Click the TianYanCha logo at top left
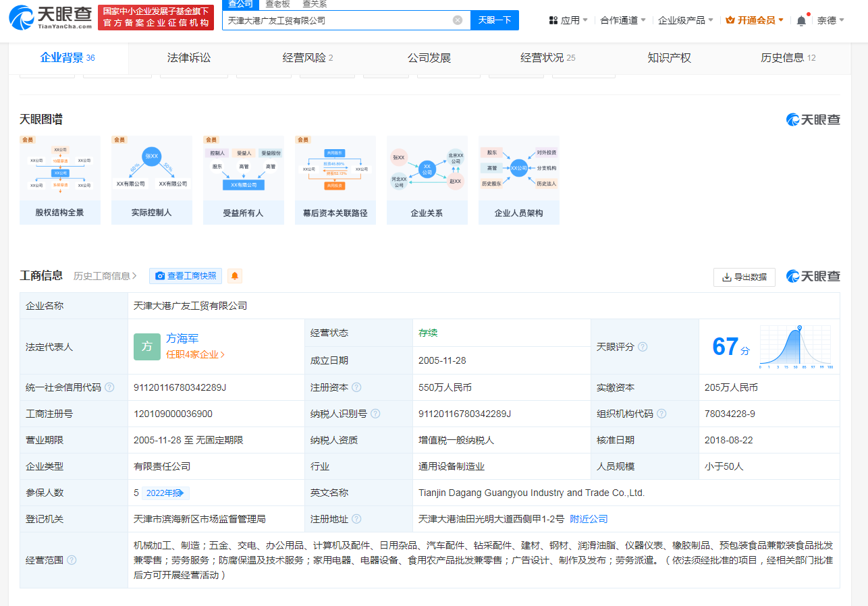 click(x=51, y=18)
